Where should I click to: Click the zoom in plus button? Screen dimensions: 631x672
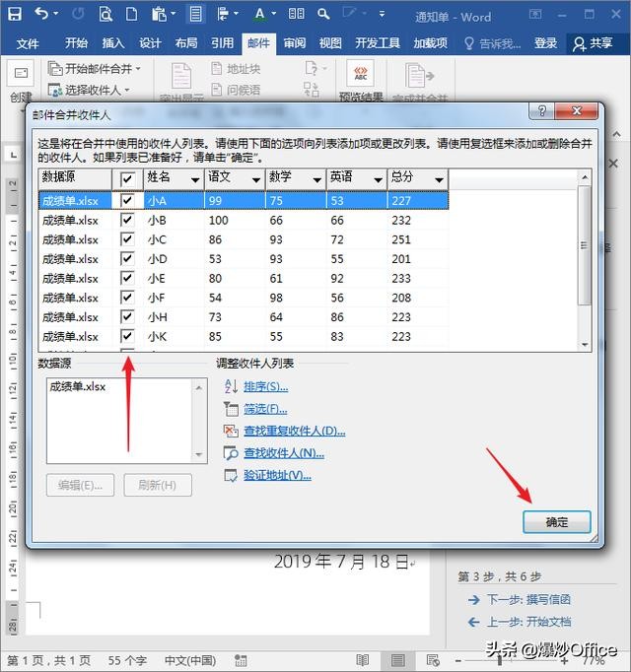[x=565, y=661]
